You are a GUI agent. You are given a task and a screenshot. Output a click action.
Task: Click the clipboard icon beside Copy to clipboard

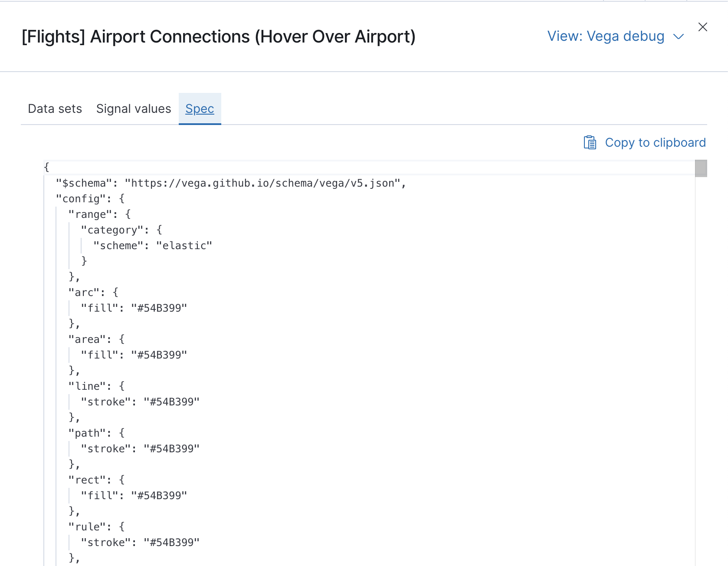tap(590, 142)
